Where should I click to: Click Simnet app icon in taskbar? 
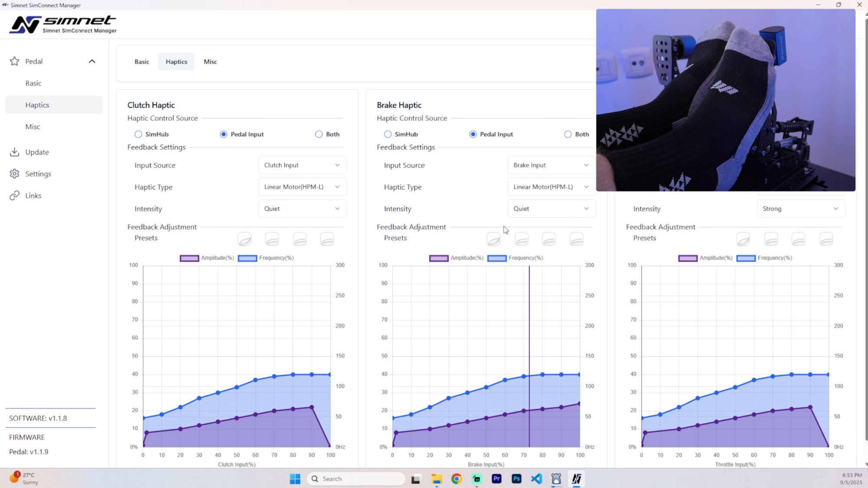(576, 479)
